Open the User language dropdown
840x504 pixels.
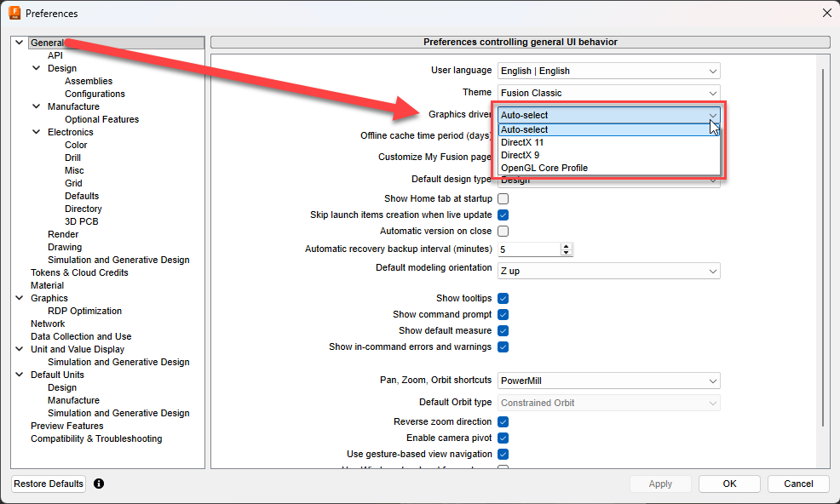coord(608,71)
